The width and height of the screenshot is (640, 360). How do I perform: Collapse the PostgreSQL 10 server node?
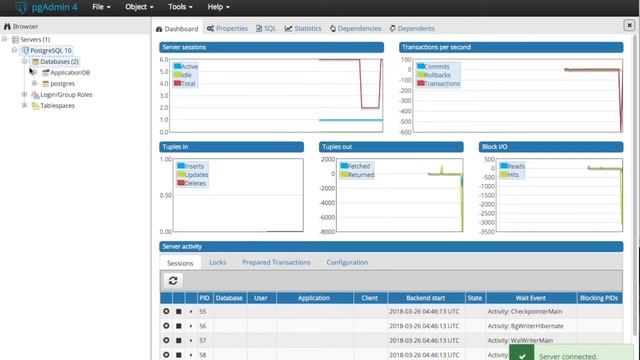point(14,50)
